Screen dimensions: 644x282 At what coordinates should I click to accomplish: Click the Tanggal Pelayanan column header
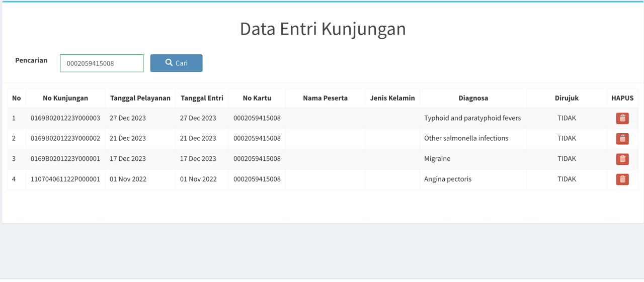click(x=140, y=98)
